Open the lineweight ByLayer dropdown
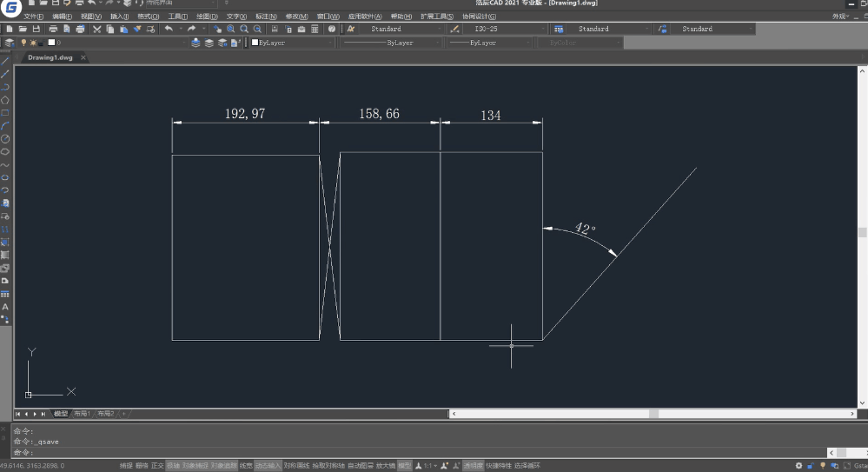 [x=489, y=43]
